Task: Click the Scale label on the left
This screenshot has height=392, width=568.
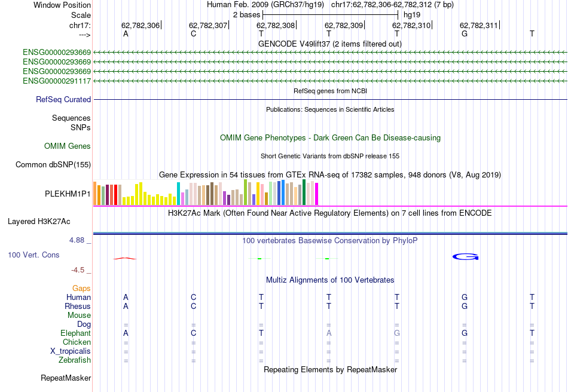Action: [81, 15]
